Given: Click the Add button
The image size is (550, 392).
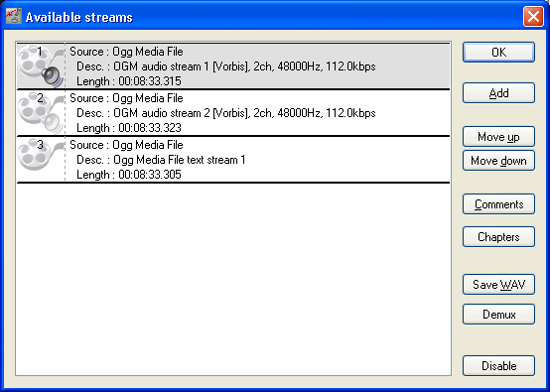Looking at the screenshot, I should (498, 93).
